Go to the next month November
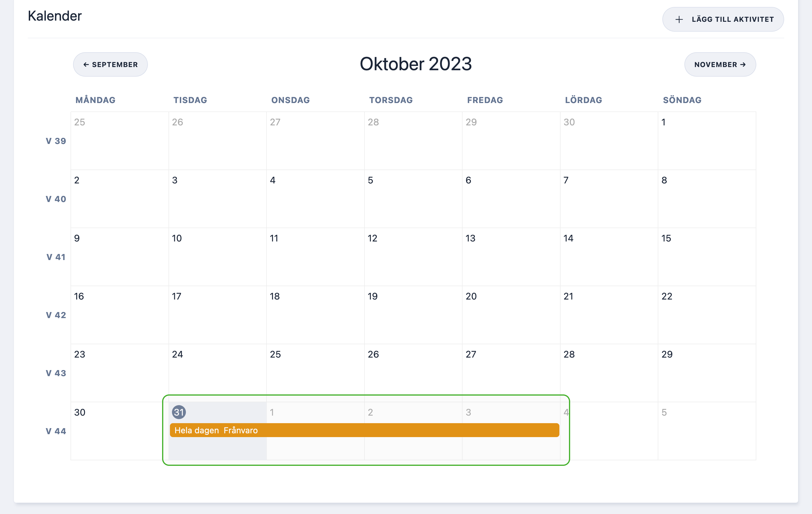812x514 pixels. (720, 64)
